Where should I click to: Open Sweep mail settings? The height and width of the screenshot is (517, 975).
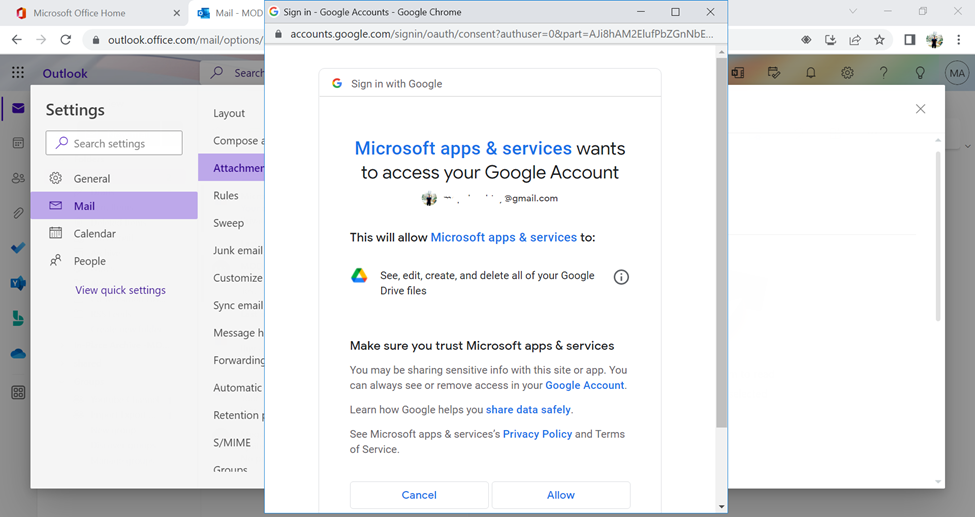pyautogui.click(x=228, y=223)
